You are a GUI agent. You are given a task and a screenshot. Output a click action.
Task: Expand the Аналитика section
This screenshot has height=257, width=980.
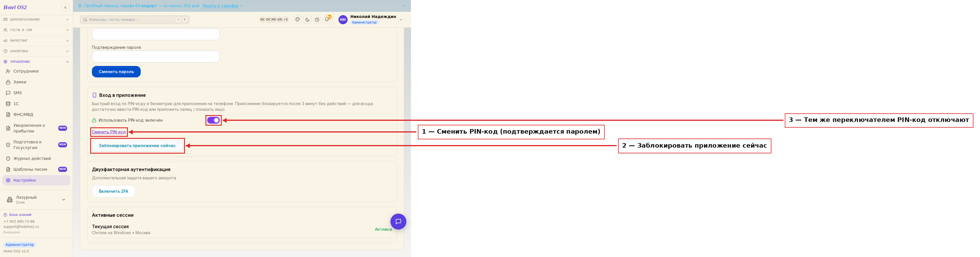point(36,51)
